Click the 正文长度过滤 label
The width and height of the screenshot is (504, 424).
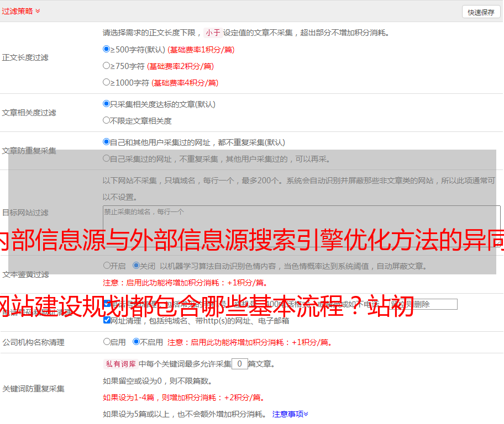point(25,57)
